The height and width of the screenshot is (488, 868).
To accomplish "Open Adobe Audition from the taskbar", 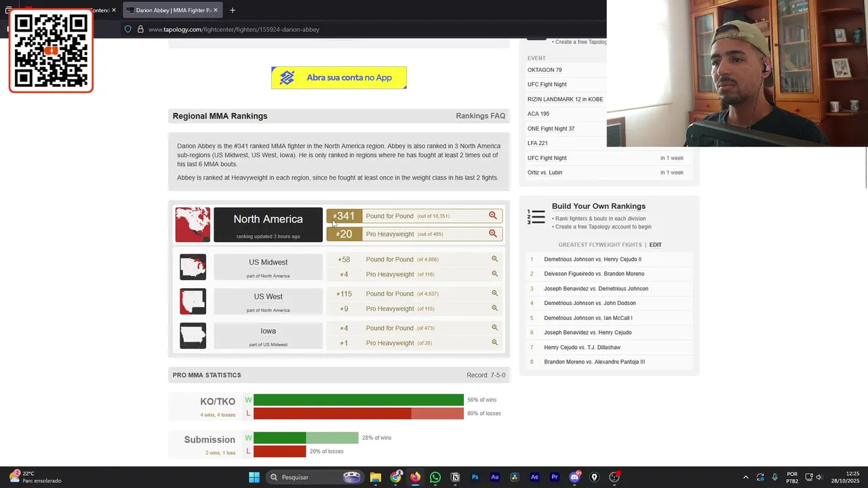I will pos(495,477).
